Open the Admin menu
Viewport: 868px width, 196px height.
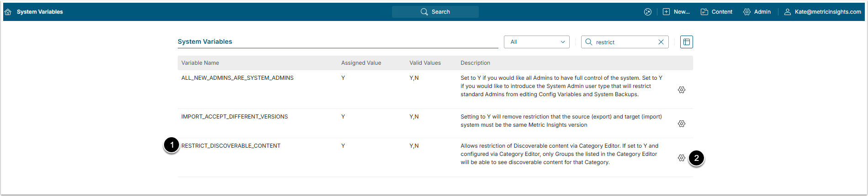[757, 12]
